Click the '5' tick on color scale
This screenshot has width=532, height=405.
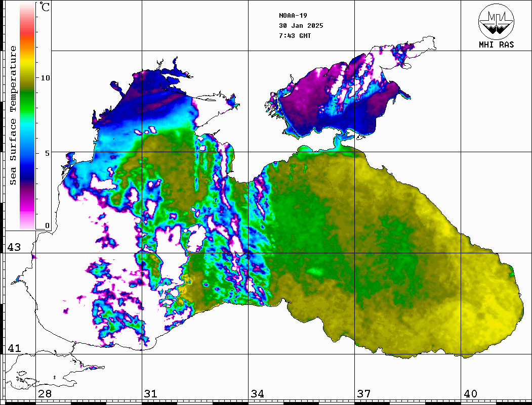(48, 153)
